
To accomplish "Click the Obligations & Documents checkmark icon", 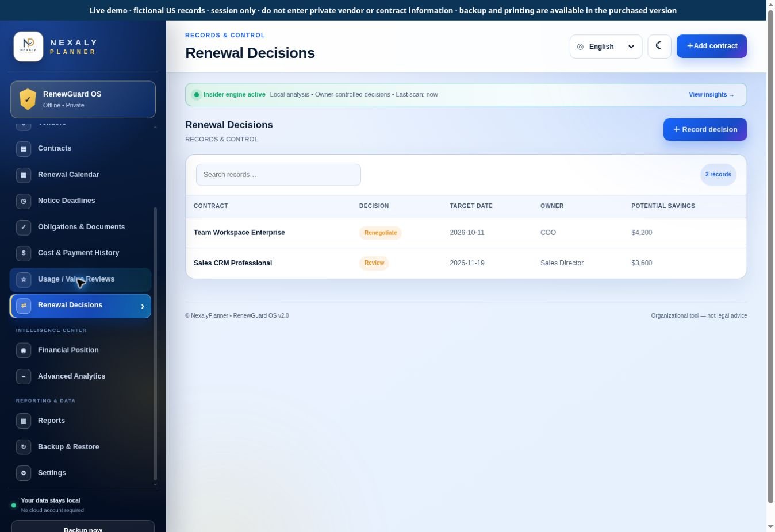I will point(24,227).
